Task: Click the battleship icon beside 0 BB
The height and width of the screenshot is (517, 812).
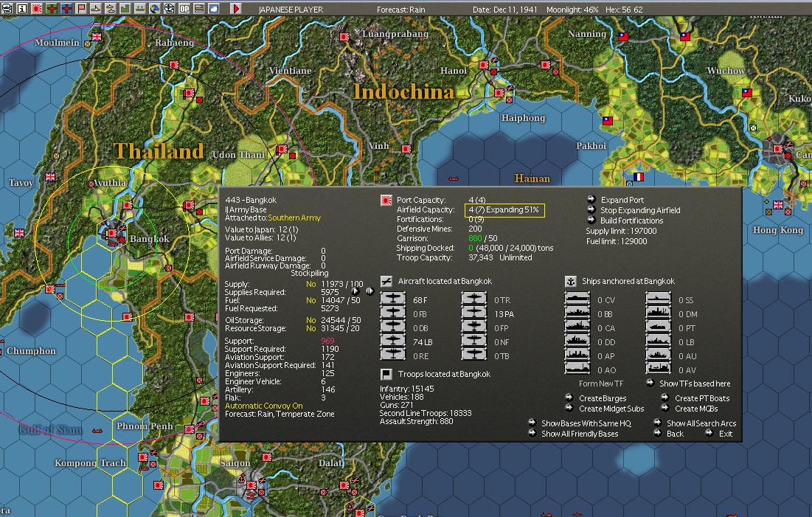Action: (577, 313)
